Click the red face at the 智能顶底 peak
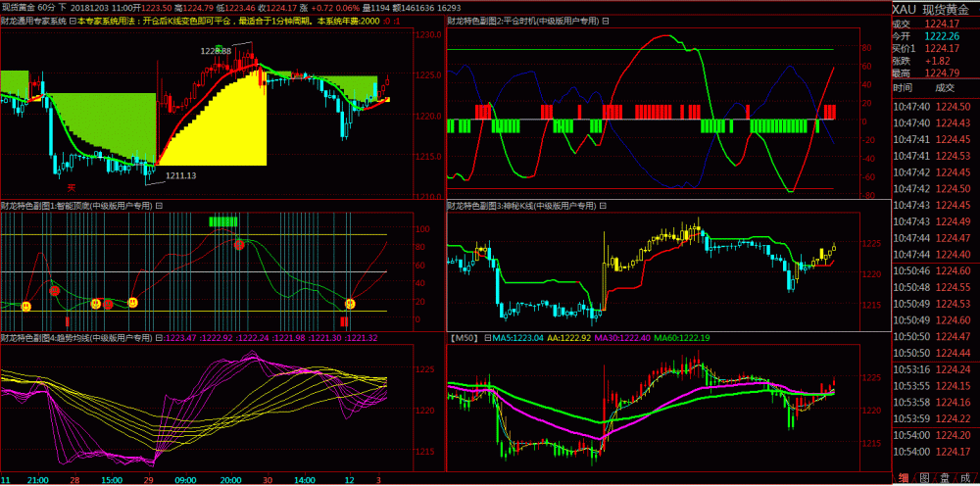980x486 pixels. pos(239,245)
